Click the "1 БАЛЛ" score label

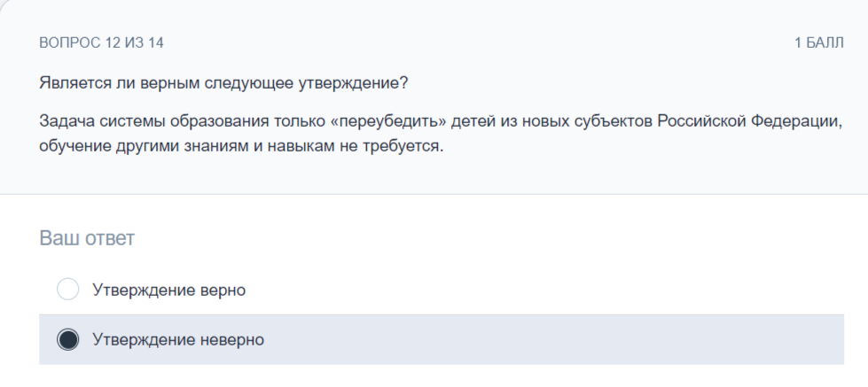point(819,43)
